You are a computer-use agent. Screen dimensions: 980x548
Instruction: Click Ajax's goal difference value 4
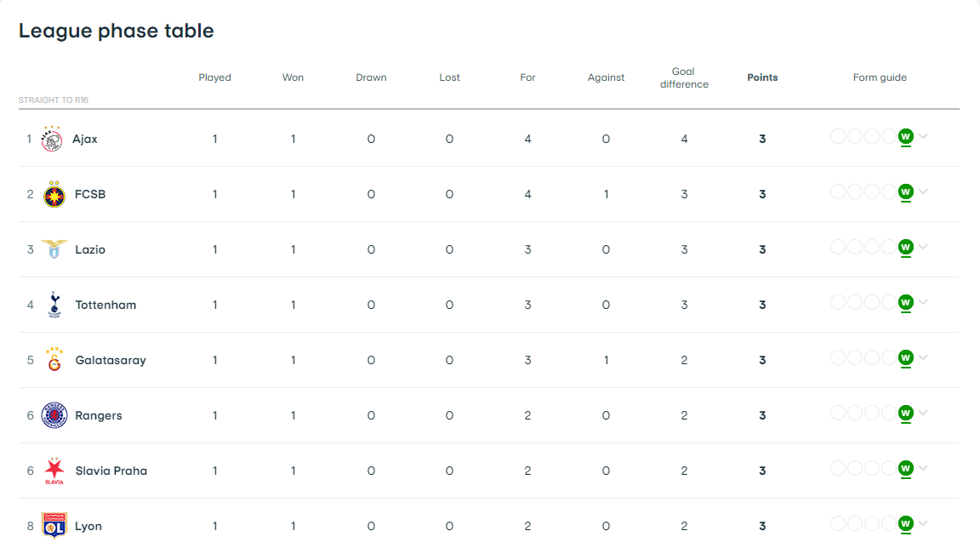(x=684, y=139)
